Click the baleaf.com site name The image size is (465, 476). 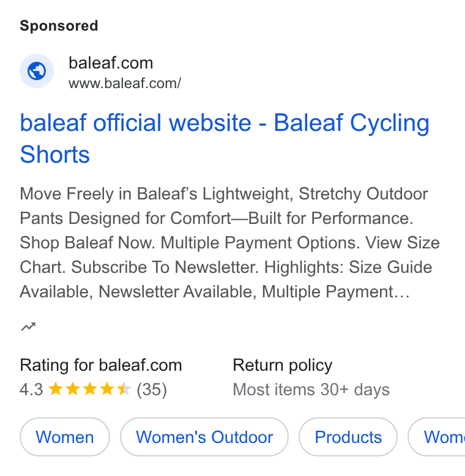coord(111,63)
